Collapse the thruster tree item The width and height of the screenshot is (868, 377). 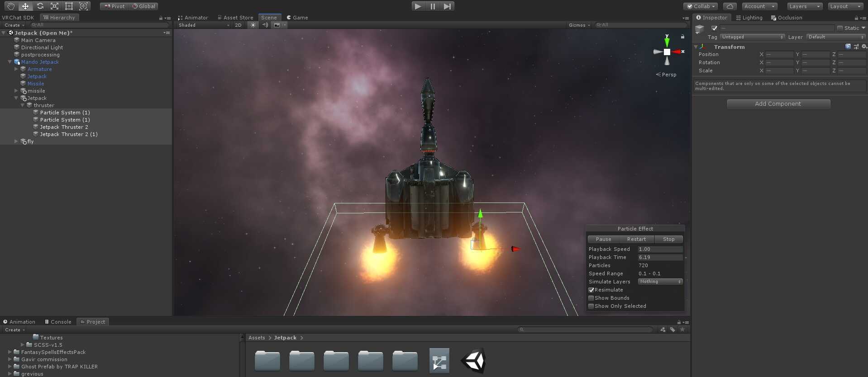pos(23,105)
